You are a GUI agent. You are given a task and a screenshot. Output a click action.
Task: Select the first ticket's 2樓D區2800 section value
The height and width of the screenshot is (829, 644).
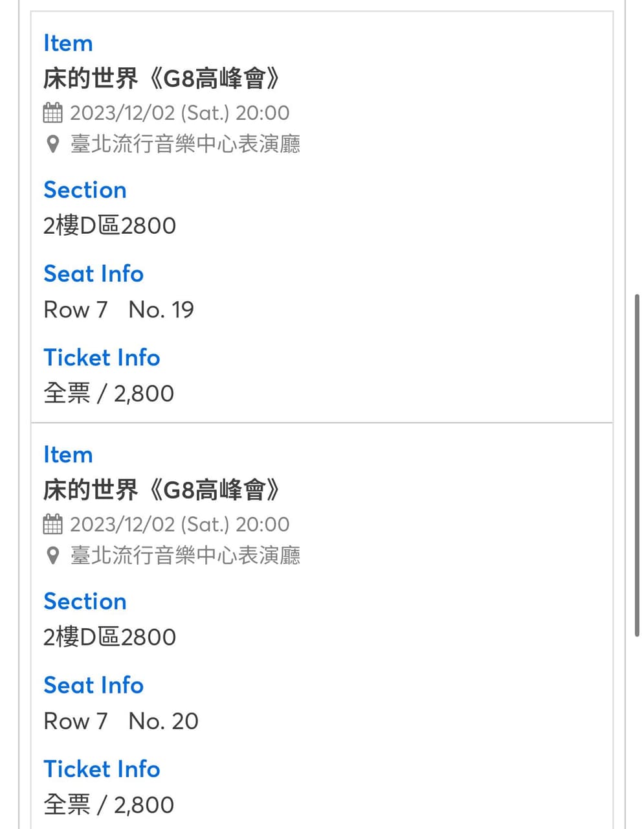[109, 225]
